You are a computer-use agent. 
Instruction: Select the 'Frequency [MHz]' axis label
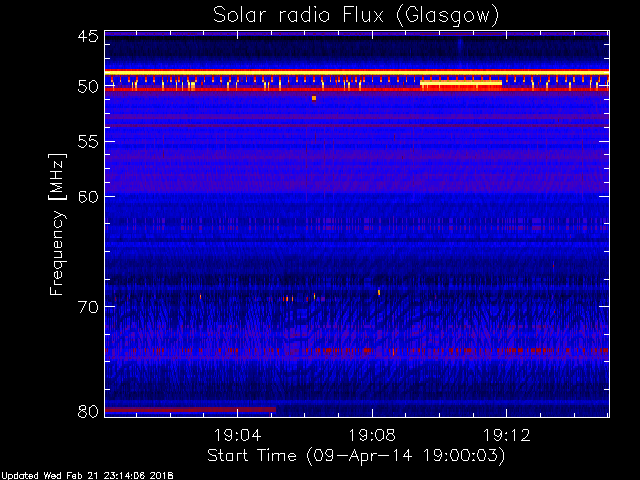click(57, 224)
